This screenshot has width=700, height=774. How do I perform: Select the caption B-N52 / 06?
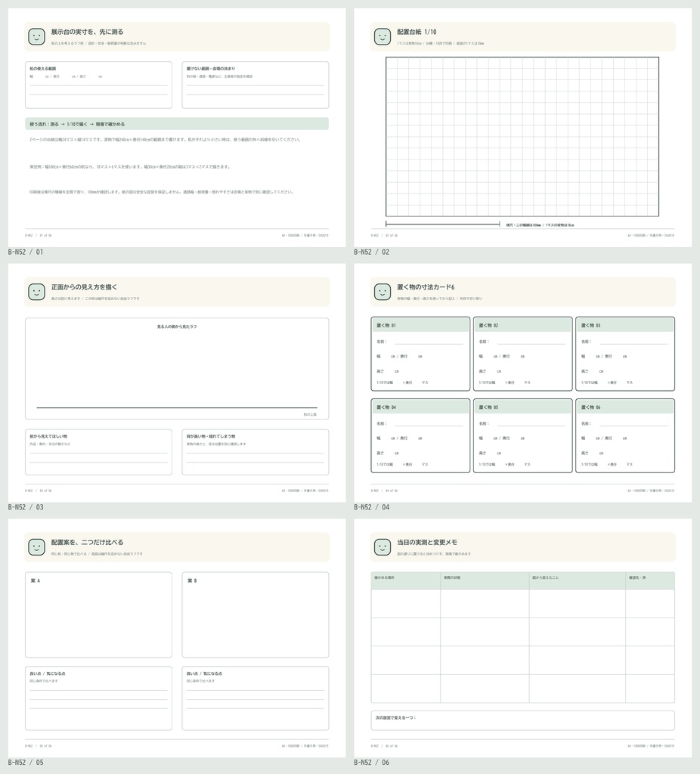(372, 762)
